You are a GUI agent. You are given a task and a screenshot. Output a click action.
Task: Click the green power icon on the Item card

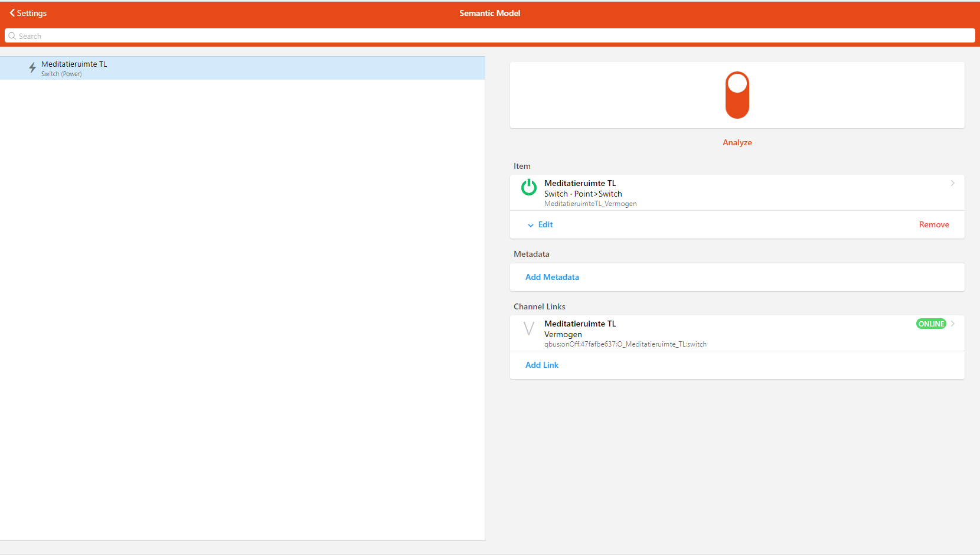(528, 188)
